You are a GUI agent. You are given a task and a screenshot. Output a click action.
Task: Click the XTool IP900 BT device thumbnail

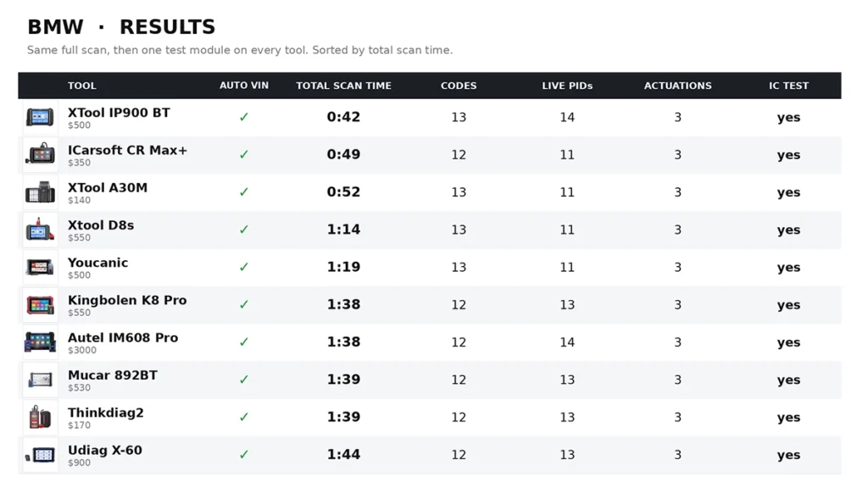click(x=40, y=117)
